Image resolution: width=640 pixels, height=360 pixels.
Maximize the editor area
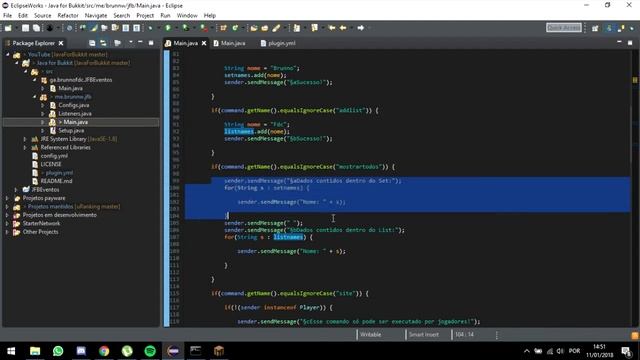click(x=630, y=42)
